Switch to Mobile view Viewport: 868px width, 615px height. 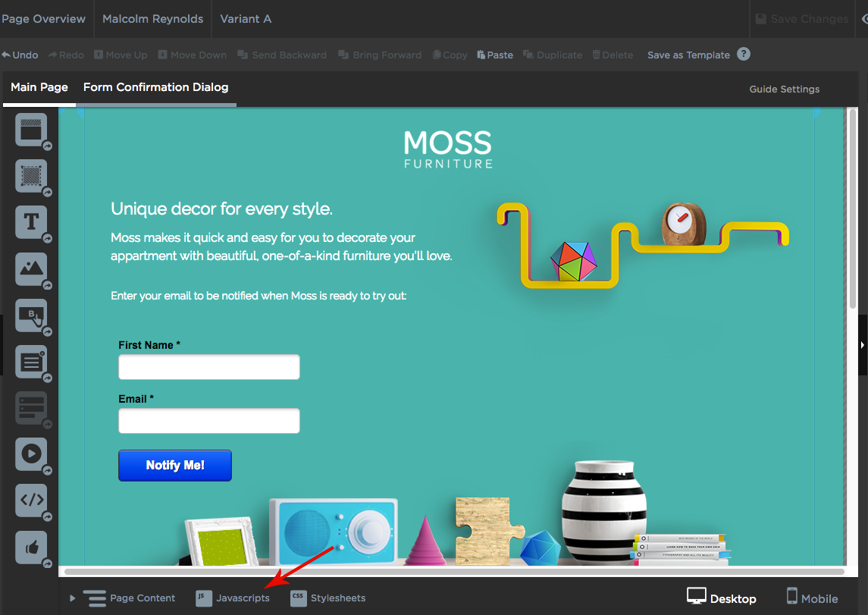812,598
